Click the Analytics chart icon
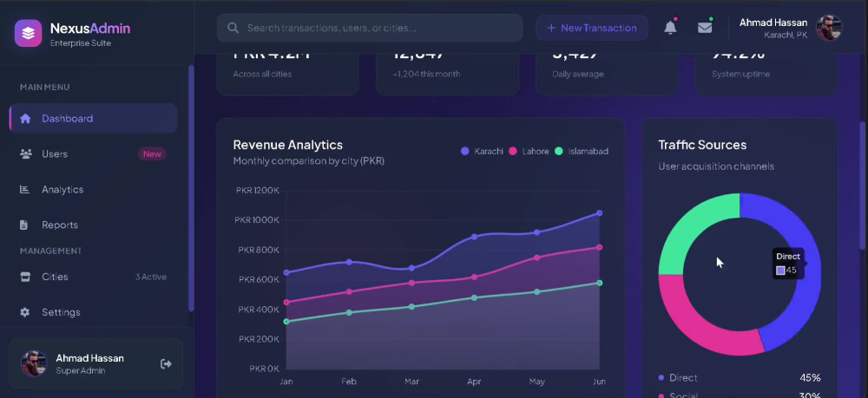This screenshot has width=868, height=398. pyautogui.click(x=24, y=189)
